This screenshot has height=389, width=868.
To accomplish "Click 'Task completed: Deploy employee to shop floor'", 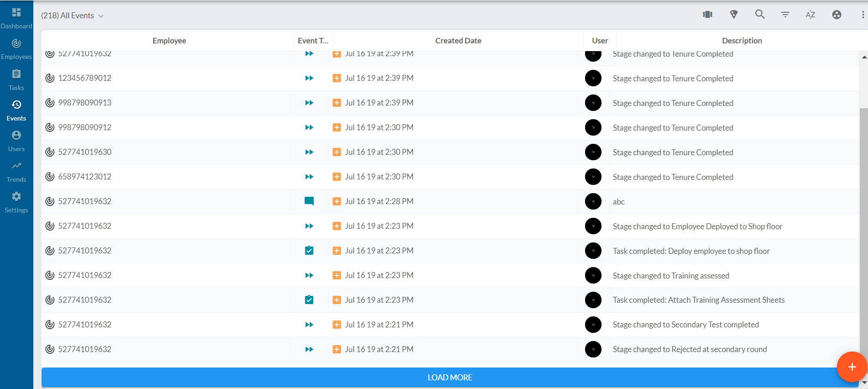I will coord(691,251).
